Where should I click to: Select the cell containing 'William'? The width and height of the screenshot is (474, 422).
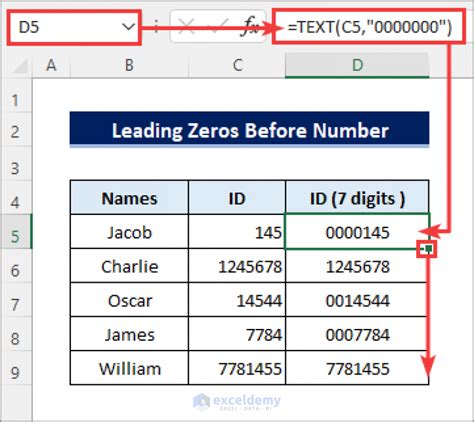click(x=129, y=369)
